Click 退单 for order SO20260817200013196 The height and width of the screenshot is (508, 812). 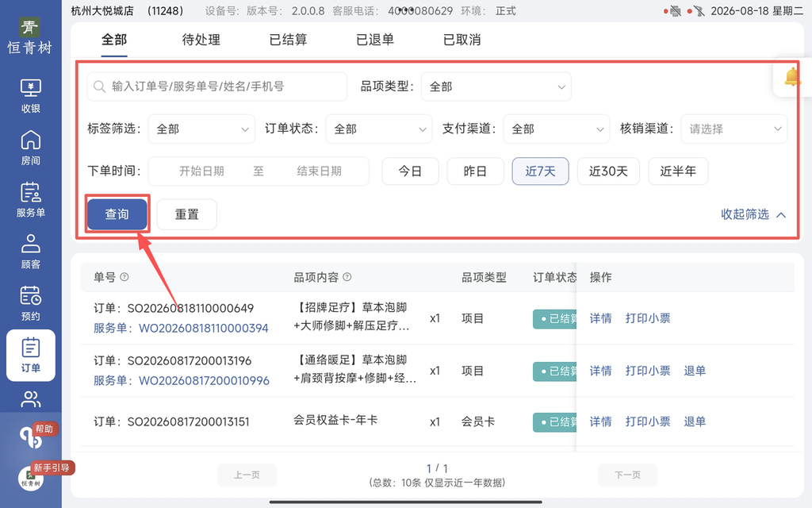[695, 371]
